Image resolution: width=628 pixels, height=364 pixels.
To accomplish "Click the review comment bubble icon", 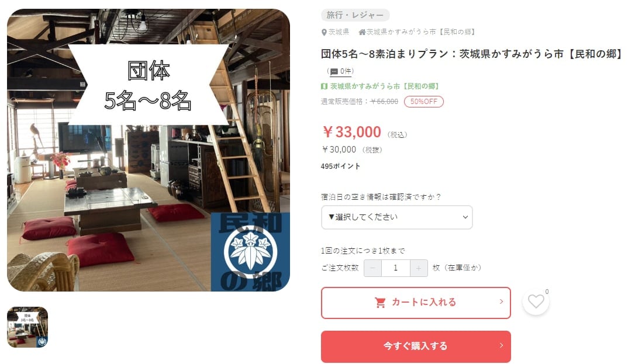I will point(334,72).
